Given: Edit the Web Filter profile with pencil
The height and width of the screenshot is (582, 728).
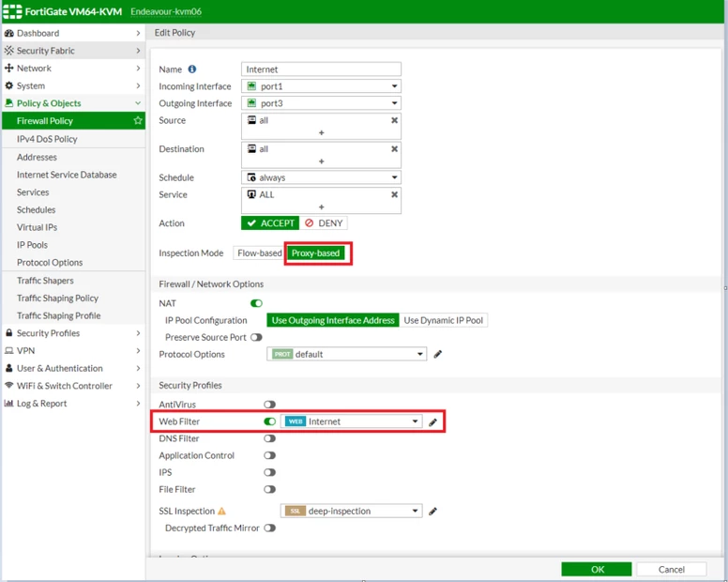Looking at the screenshot, I should [432, 422].
